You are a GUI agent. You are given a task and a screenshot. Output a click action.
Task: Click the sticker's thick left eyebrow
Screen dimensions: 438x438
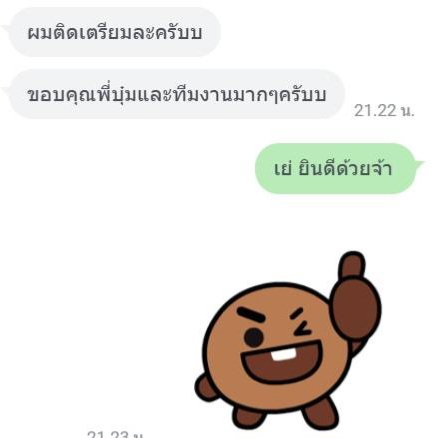pos(250,315)
